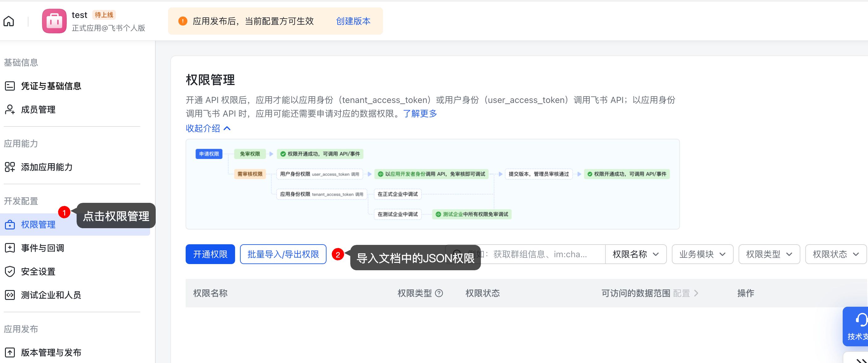Click 批量导入/导出权限 button

point(283,254)
